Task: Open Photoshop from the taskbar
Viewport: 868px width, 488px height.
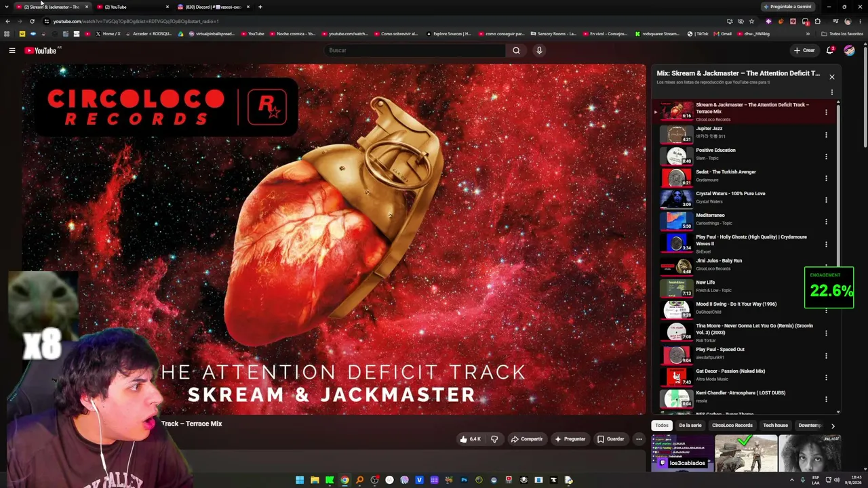Action: (x=464, y=480)
